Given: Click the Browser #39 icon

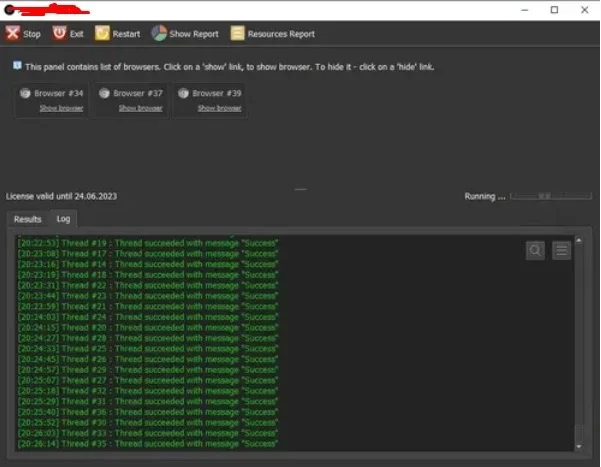Looking at the screenshot, I should [x=183, y=93].
